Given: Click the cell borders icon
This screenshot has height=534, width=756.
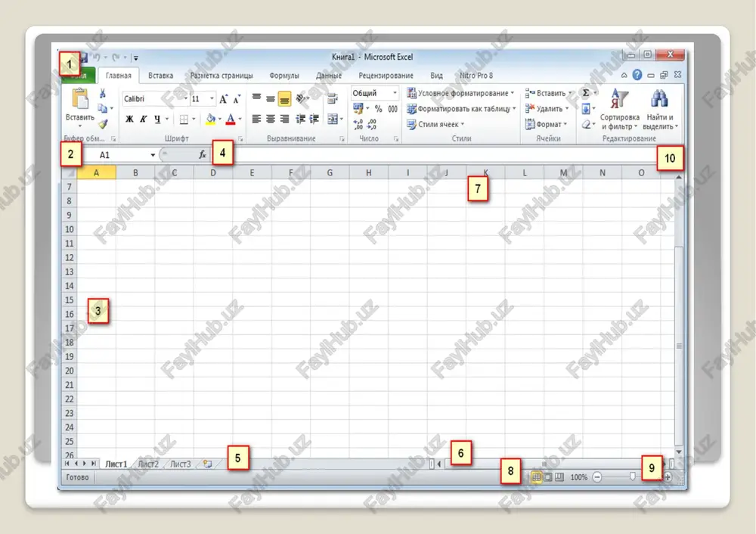Looking at the screenshot, I should pos(184,119).
